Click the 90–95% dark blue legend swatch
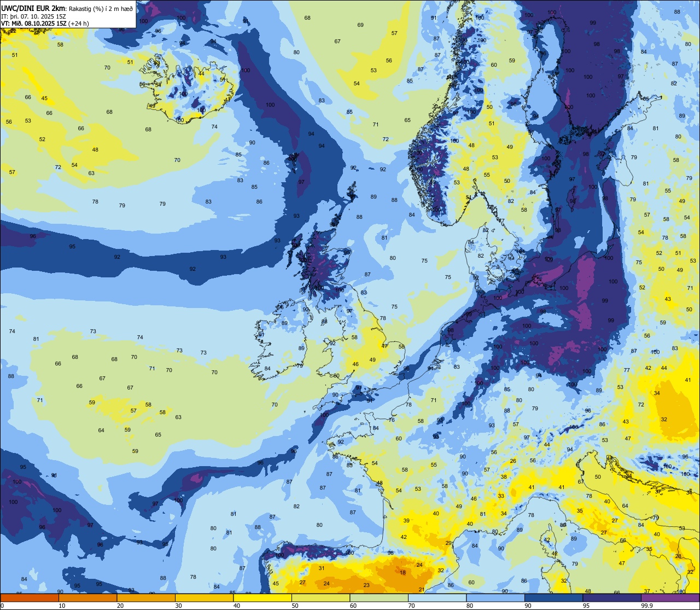The width and height of the screenshot is (700, 610). 553,597
